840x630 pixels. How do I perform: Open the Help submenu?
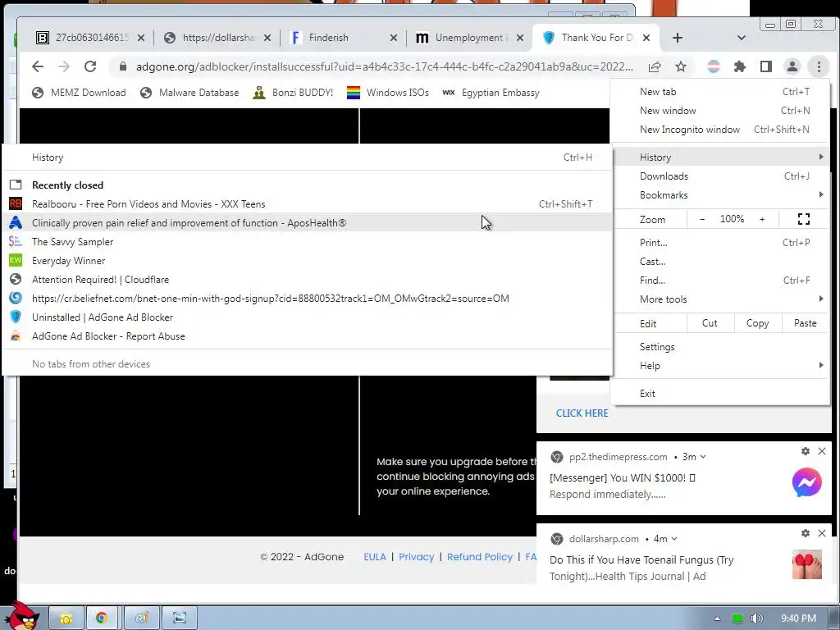(719, 365)
